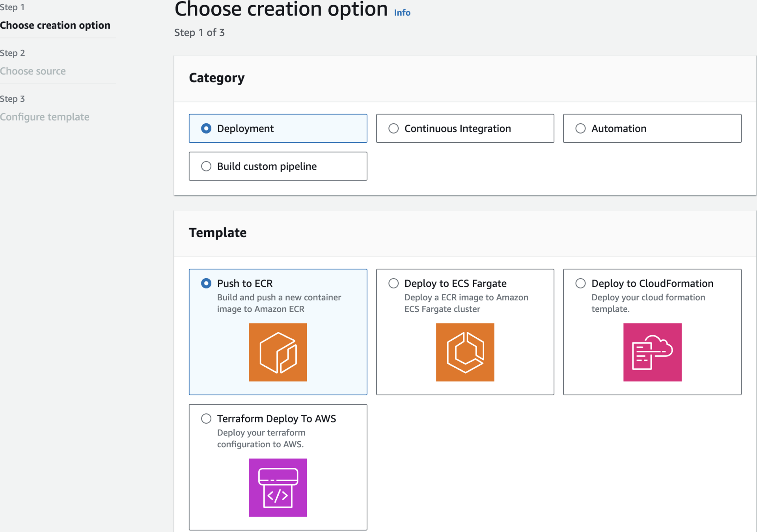Choose the Automation category option
The width and height of the screenshot is (757, 532).
click(580, 128)
